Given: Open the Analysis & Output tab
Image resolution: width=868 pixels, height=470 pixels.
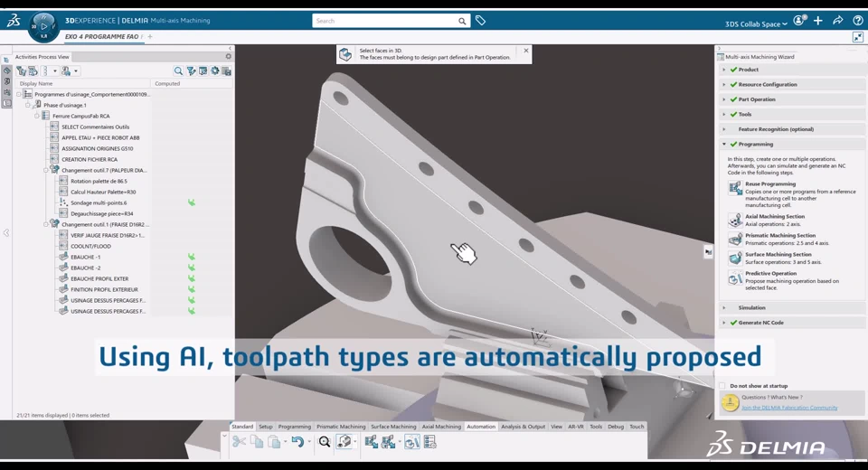Looking at the screenshot, I should (x=524, y=427).
